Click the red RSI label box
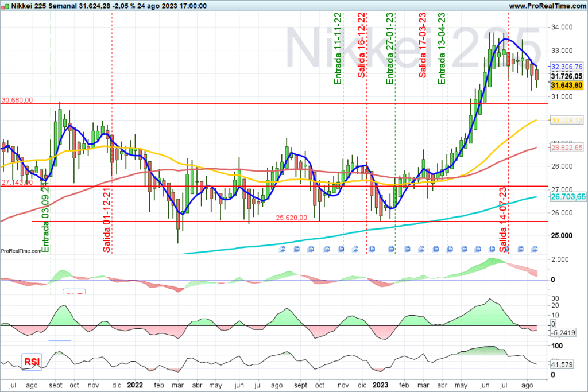The width and height of the screenshot is (588, 392). pos(32,362)
